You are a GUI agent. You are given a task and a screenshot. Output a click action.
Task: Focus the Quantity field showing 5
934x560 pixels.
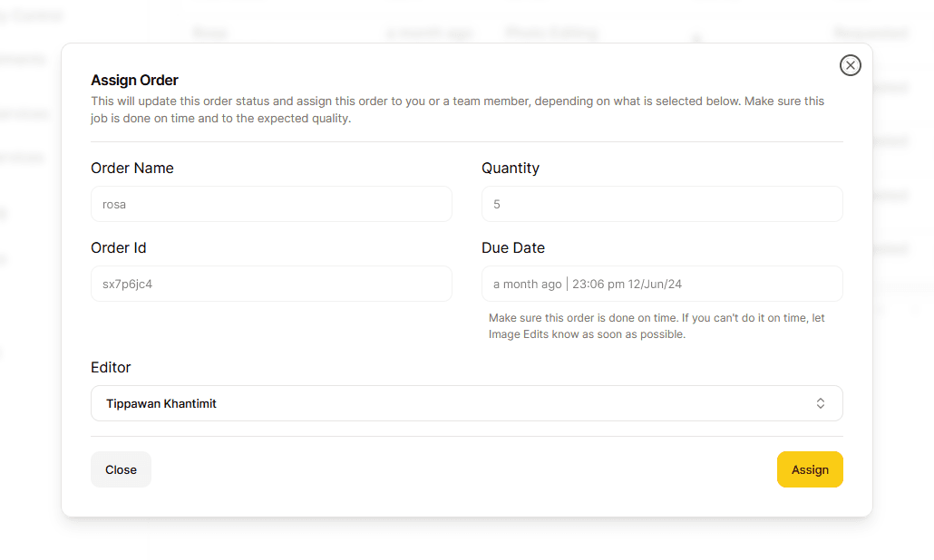[x=661, y=204]
